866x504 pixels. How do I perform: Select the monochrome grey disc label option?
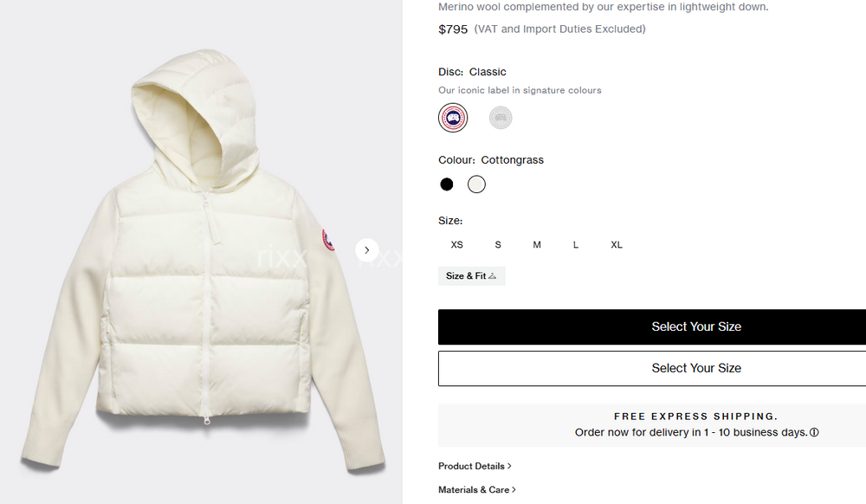pyautogui.click(x=501, y=118)
